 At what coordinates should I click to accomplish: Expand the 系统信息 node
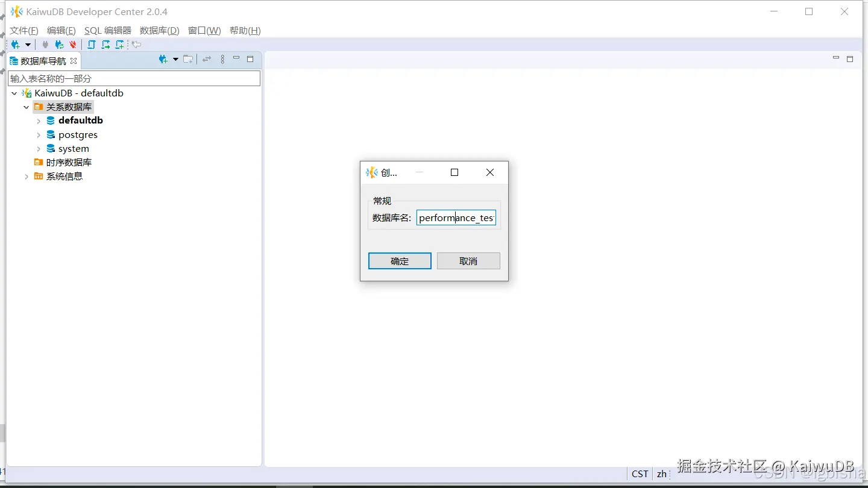(27, 177)
